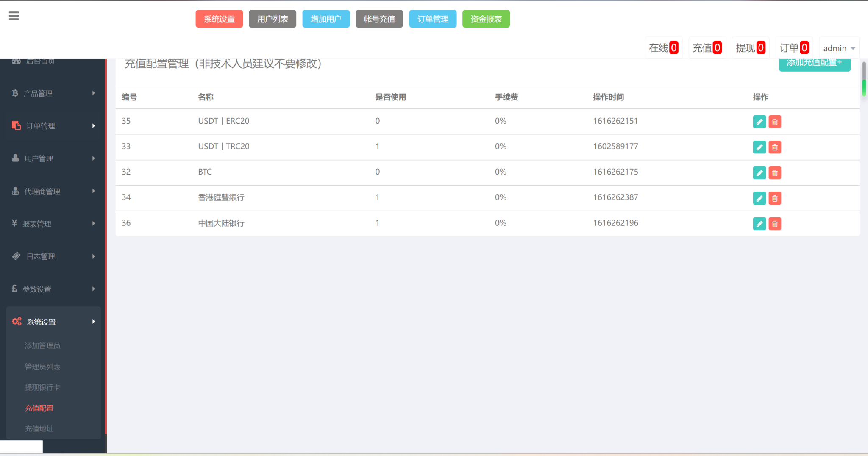Screen dimensions: 868x456
Task: Open the 在线 online counter
Action: [664, 48]
